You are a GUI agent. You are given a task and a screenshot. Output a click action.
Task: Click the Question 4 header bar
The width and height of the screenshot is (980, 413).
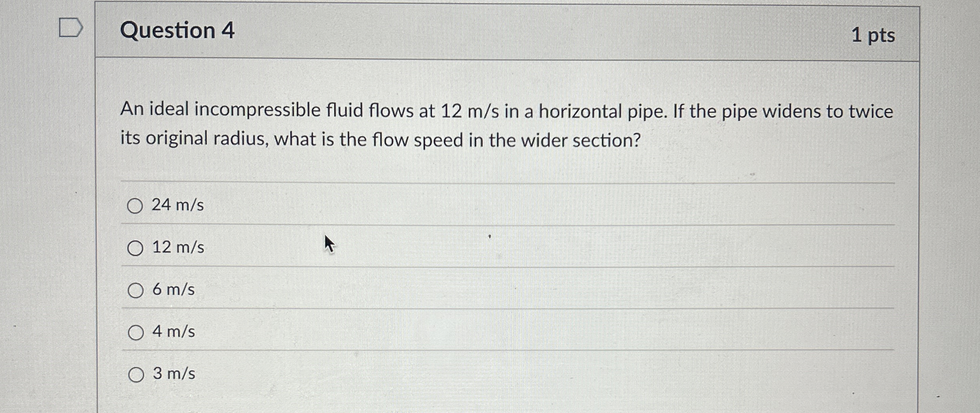coord(515,31)
